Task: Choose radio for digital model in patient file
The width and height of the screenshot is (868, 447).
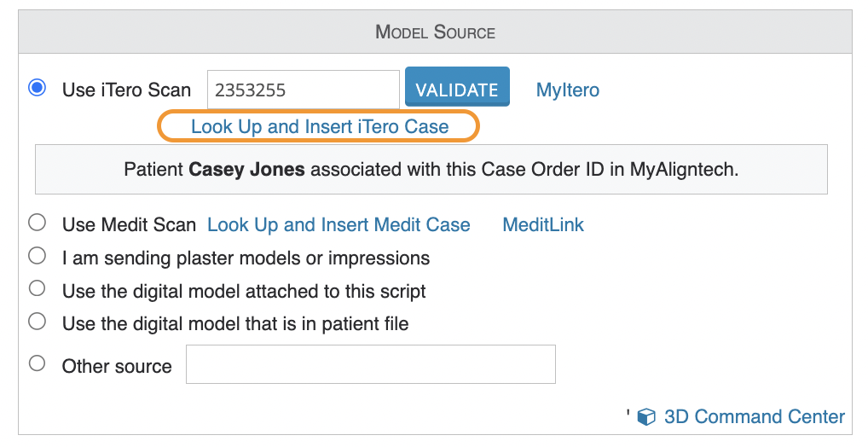Action: click(37, 322)
